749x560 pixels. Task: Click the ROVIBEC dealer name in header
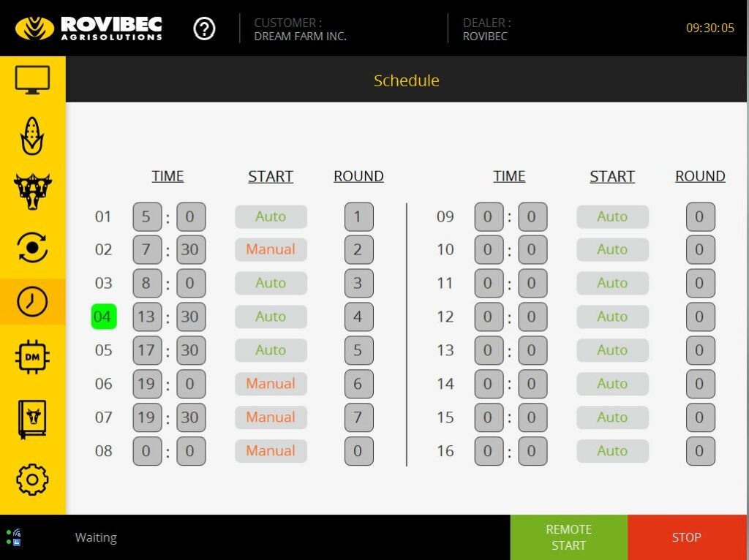coord(485,37)
